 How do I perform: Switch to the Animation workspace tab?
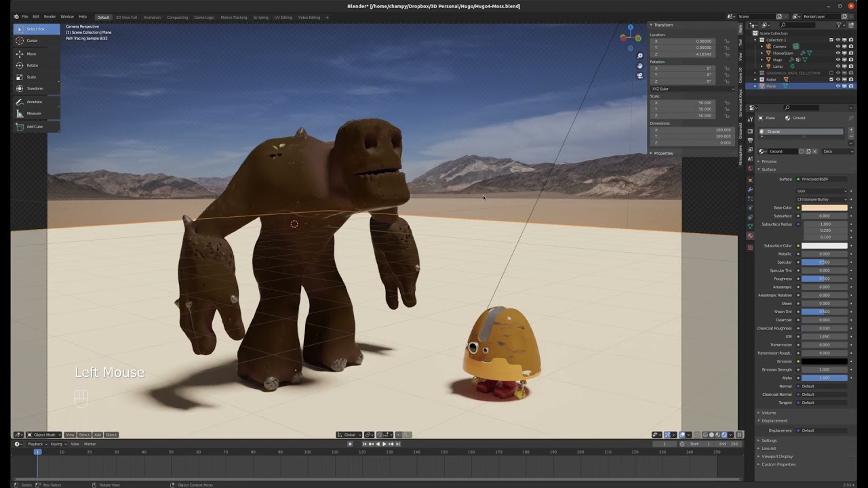tap(152, 17)
